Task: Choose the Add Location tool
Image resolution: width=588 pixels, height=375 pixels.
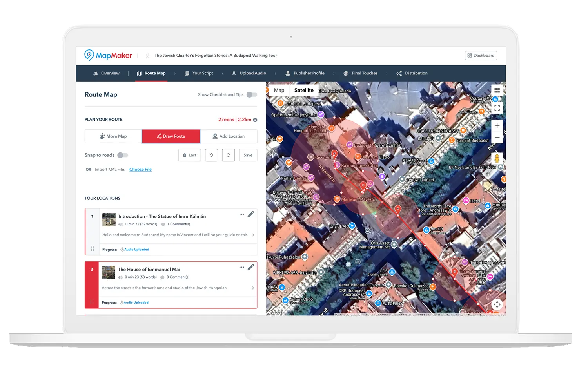Action: point(229,136)
